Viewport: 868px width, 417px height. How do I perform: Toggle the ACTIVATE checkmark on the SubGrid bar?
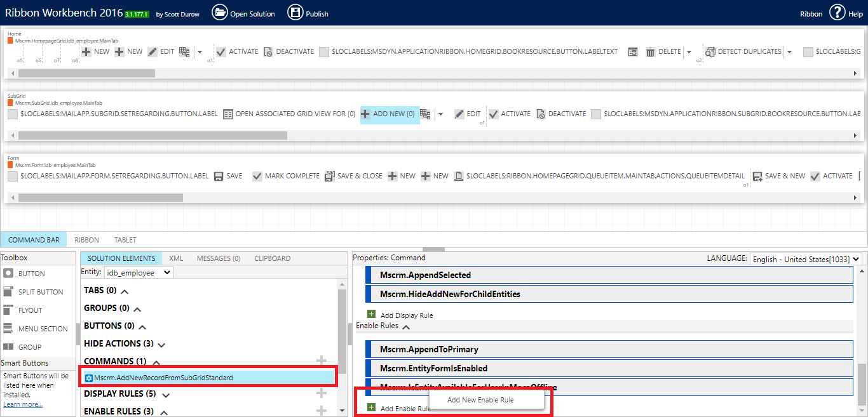pyautogui.click(x=494, y=114)
